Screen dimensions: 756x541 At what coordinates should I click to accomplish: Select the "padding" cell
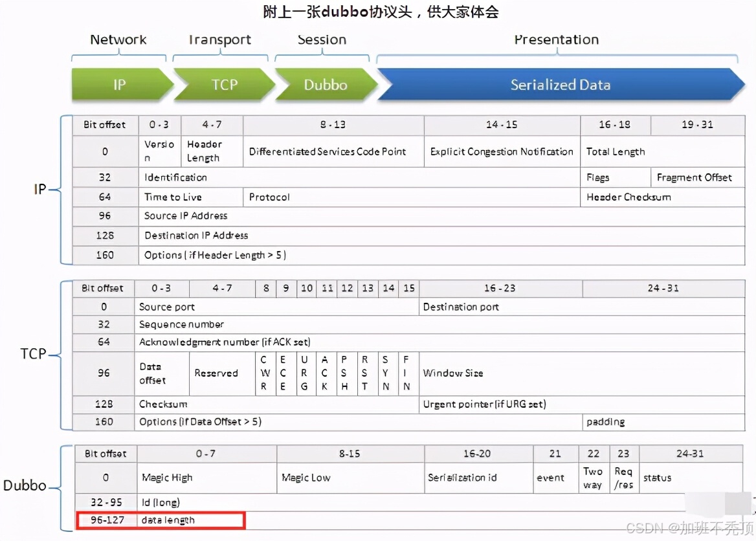(664, 422)
